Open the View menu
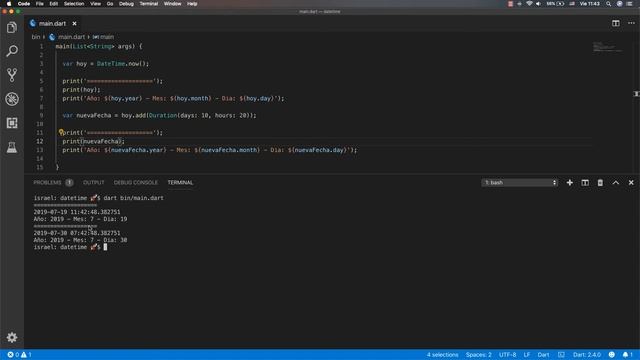The width and height of the screenshot is (640, 360). click(x=96, y=4)
